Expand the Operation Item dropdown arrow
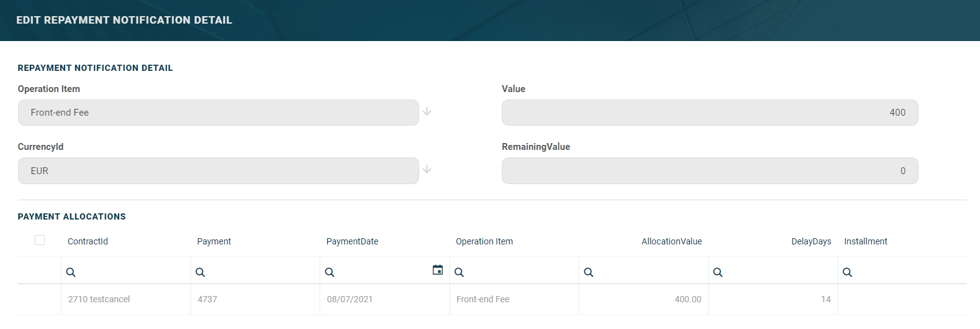 pos(427,112)
